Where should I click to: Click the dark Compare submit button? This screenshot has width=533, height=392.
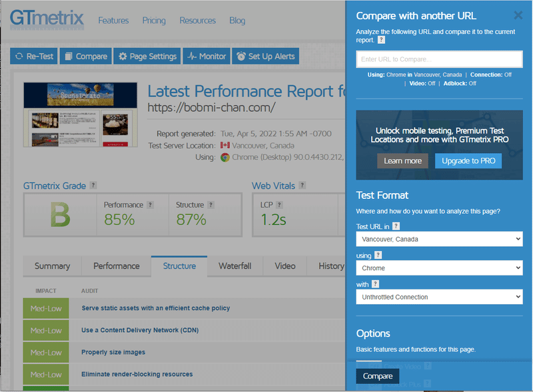click(378, 376)
